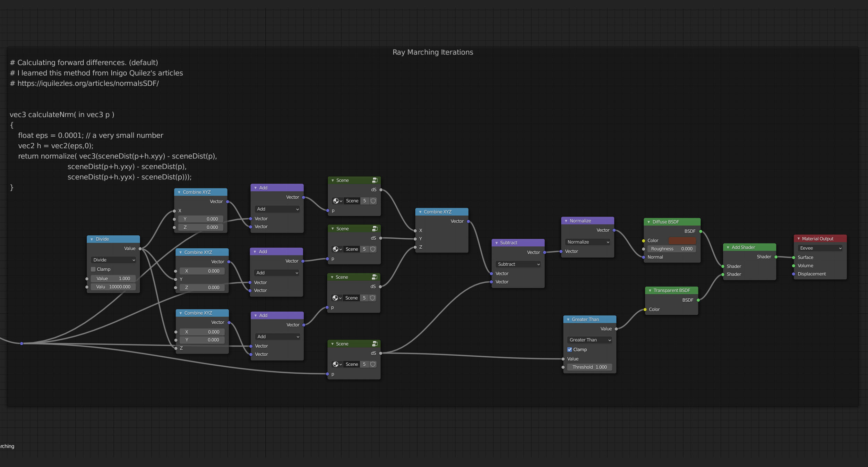This screenshot has width=868, height=467.
Task: Click the node-tree icon in the top Scene node header
Action: click(x=375, y=180)
